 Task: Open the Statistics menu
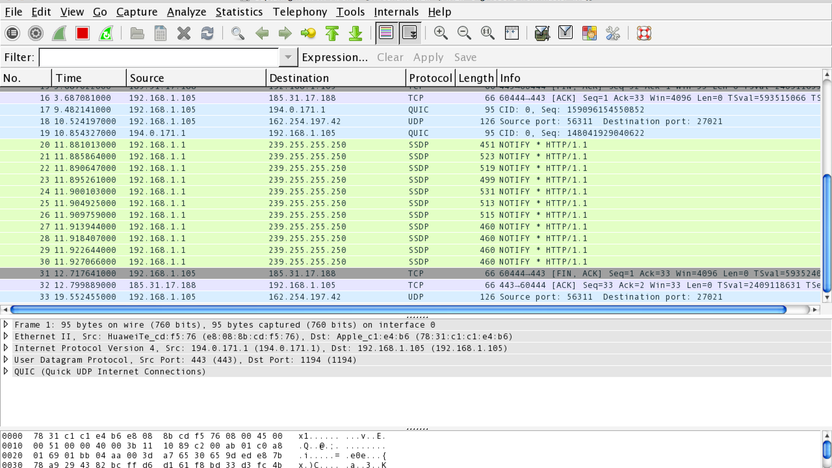coord(239,12)
